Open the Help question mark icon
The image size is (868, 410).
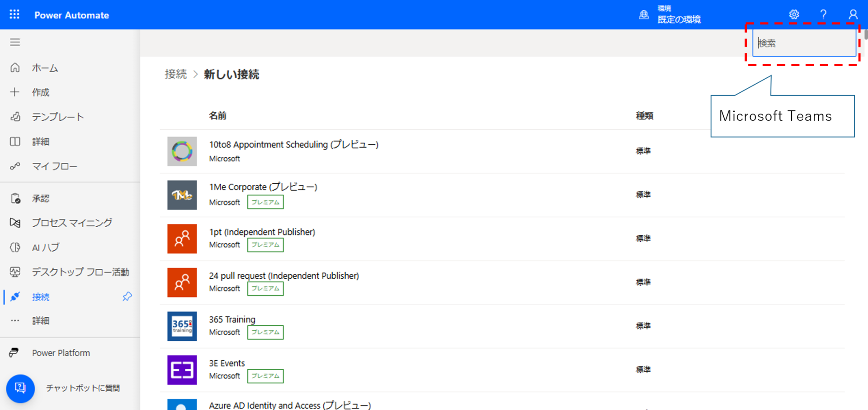tap(823, 14)
